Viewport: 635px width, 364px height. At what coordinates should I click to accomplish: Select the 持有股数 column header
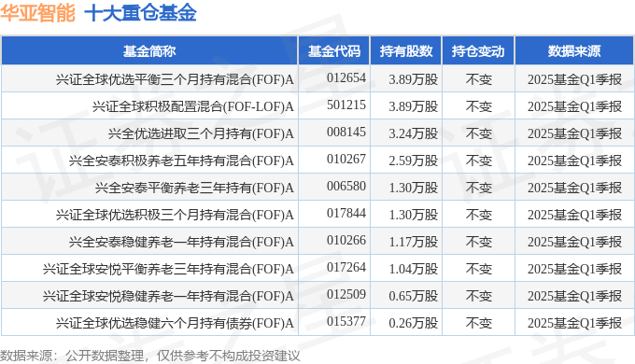(406, 51)
